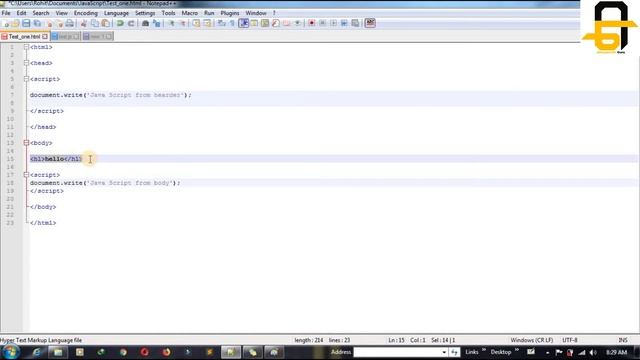Toggle the monitoring eye icon
640x360 pixels.
point(298,23)
